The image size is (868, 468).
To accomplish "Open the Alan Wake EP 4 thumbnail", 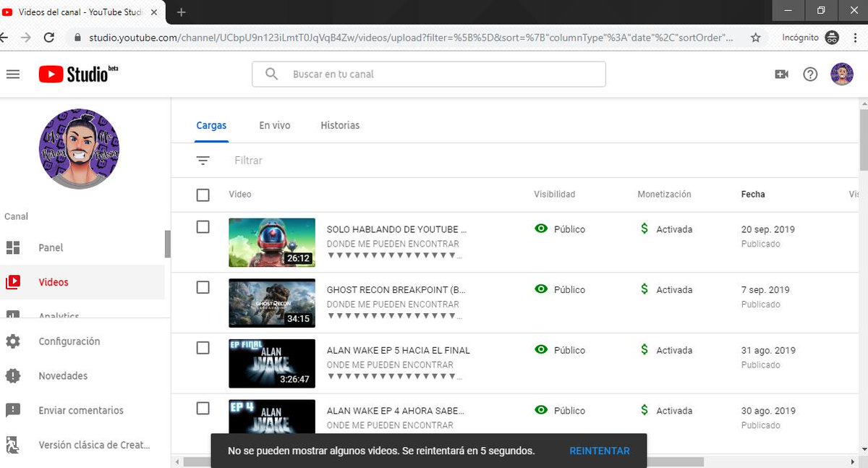I will (x=272, y=417).
